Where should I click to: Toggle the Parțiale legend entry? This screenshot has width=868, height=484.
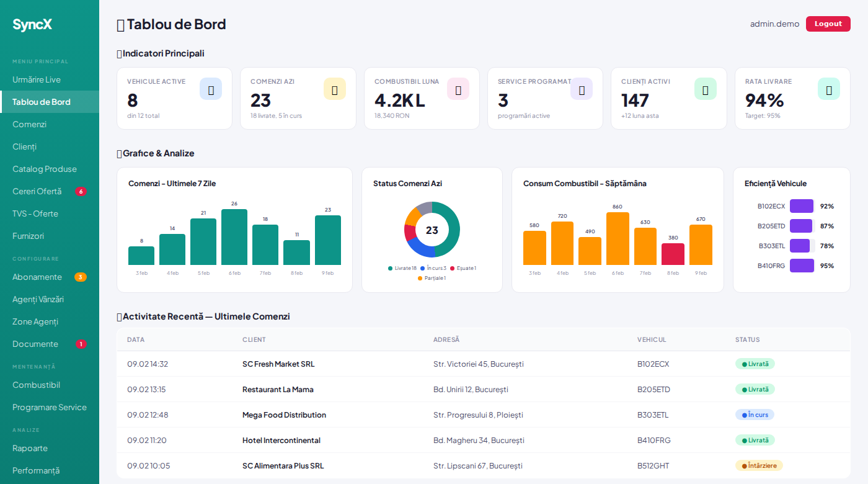432,278
